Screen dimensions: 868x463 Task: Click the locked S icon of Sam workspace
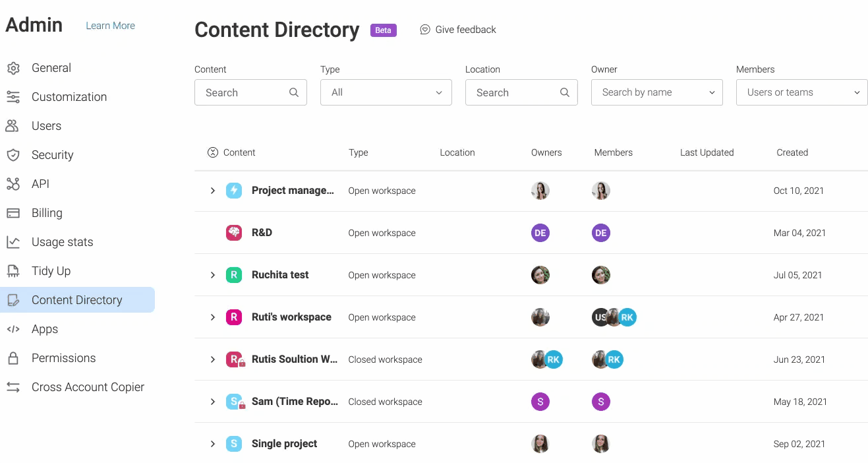(235, 402)
